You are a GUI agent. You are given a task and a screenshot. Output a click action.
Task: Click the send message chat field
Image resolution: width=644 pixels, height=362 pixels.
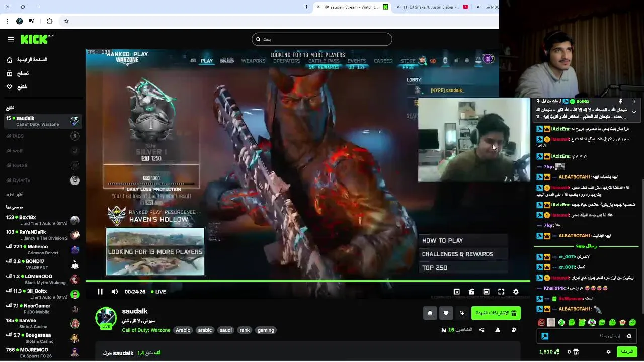click(x=587, y=336)
